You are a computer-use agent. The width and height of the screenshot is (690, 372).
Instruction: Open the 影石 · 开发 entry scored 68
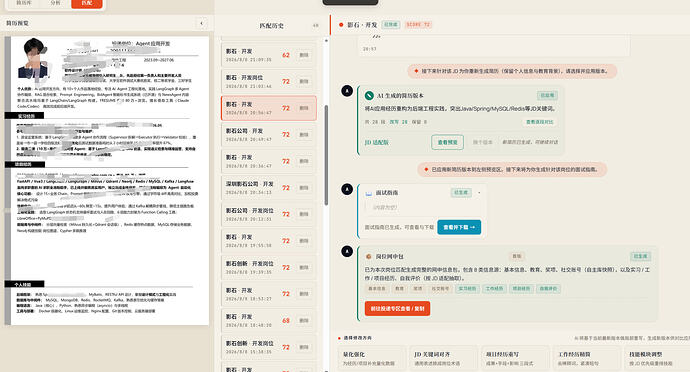pyautogui.click(x=268, y=320)
